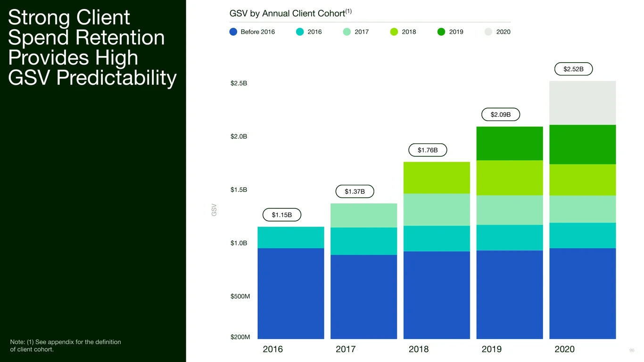Click the $200M y-axis tick label

click(240, 337)
